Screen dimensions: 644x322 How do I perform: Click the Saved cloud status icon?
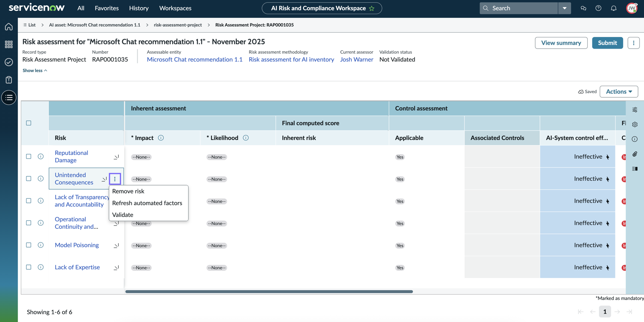581,92
